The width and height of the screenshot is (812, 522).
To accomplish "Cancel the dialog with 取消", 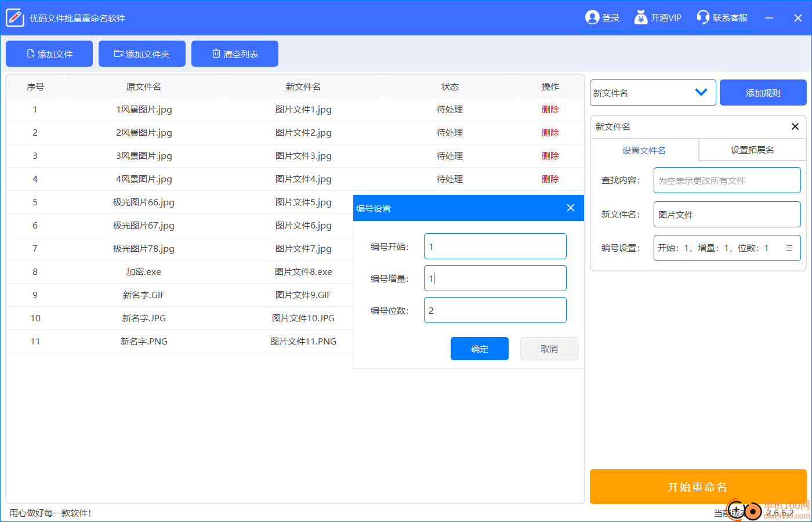I will 549,349.
